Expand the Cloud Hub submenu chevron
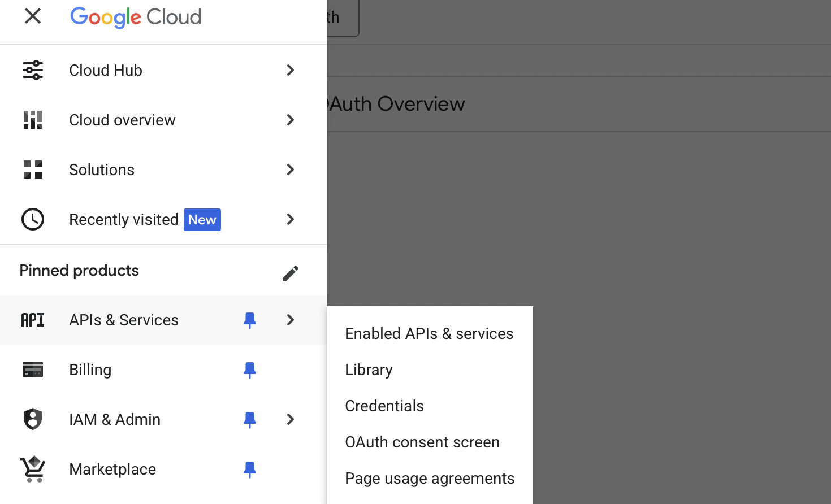This screenshot has height=504, width=831. (x=290, y=70)
